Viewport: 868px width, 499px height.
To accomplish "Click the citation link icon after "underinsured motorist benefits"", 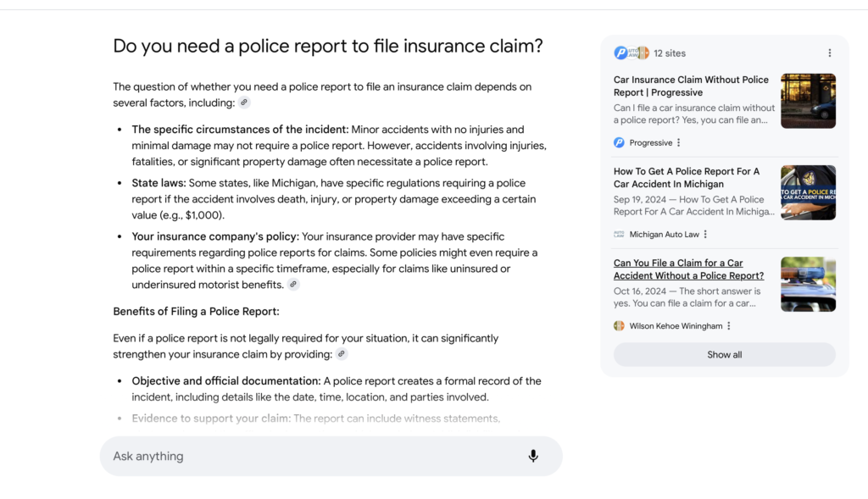I will (x=293, y=285).
